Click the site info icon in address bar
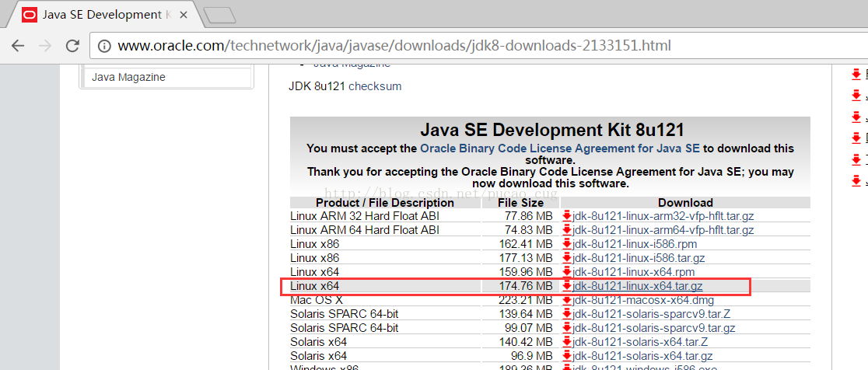The width and height of the screenshot is (868, 370). (104, 46)
